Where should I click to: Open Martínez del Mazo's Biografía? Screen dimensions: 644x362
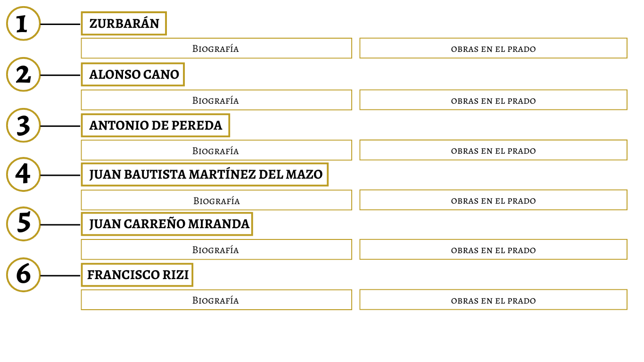[x=216, y=200]
